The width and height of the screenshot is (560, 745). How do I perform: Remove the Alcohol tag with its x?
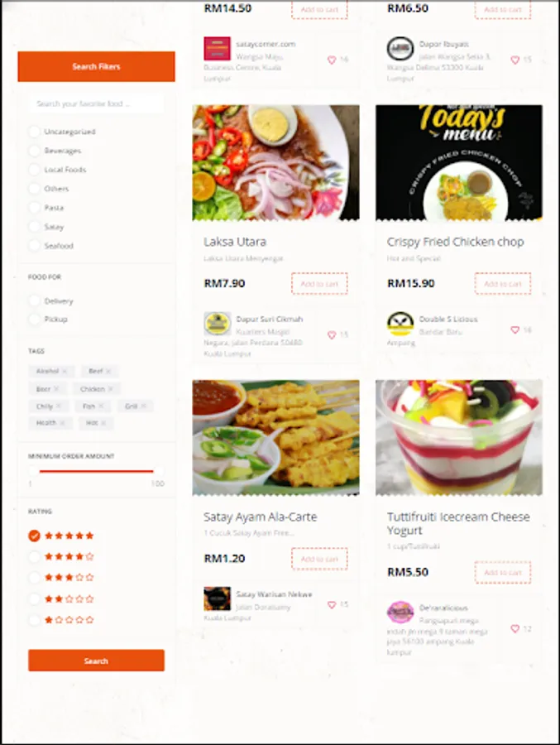(65, 371)
